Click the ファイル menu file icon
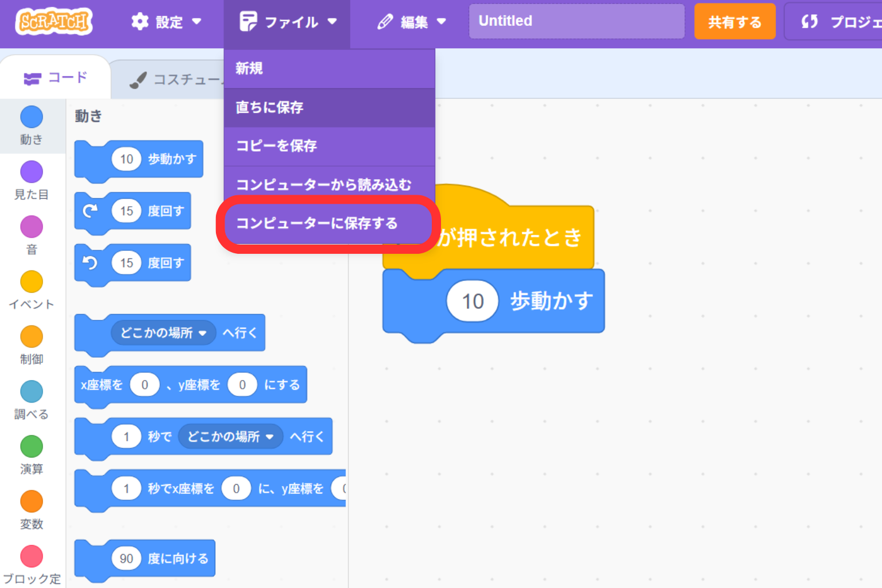The height and width of the screenshot is (588, 882). point(248,22)
